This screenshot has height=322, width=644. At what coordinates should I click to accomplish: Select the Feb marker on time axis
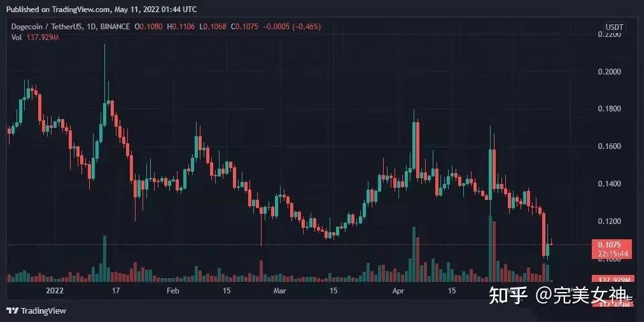172,291
